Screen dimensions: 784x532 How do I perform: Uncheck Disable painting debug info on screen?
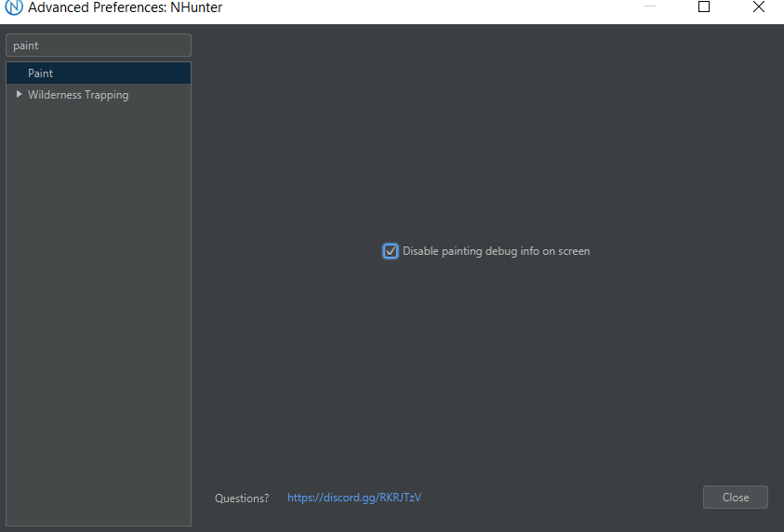[x=391, y=251]
